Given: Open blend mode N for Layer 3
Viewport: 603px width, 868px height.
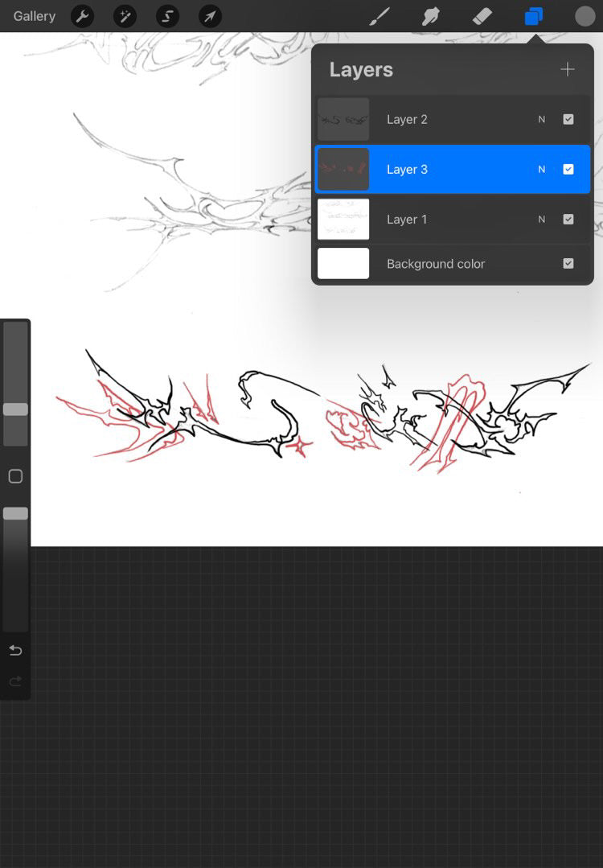Looking at the screenshot, I should (x=541, y=169).
